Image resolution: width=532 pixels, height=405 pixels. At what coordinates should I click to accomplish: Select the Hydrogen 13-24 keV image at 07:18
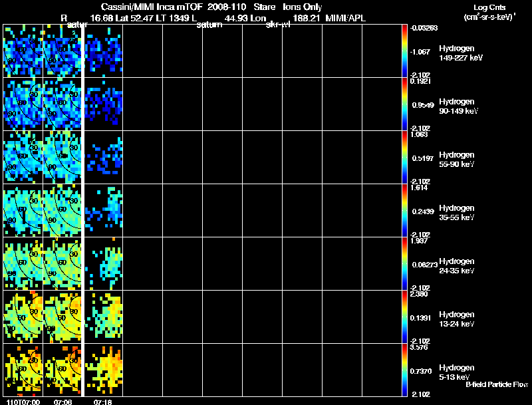[x=104, y=317]
